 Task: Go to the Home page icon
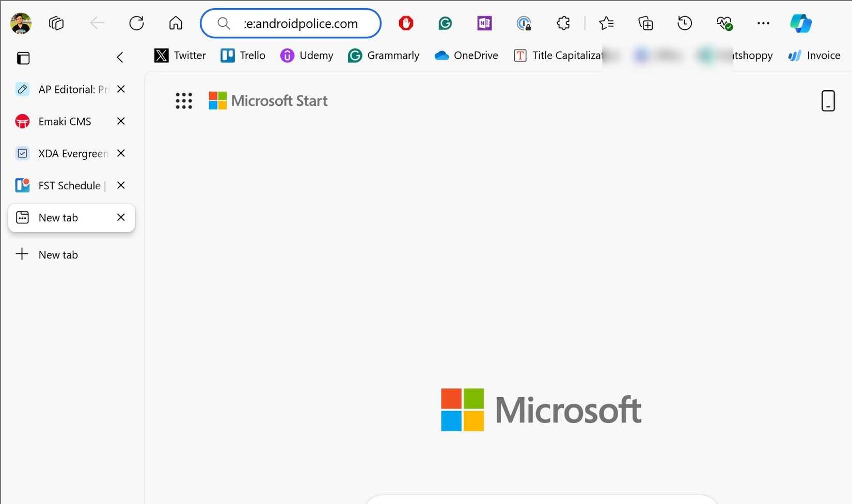(x=176, y=23)
